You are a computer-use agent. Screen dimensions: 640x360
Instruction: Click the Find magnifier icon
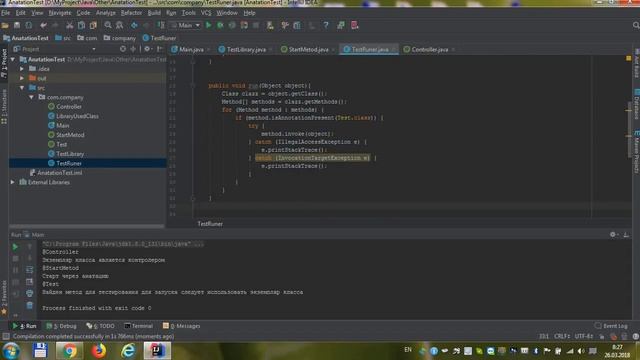(108, 25)
